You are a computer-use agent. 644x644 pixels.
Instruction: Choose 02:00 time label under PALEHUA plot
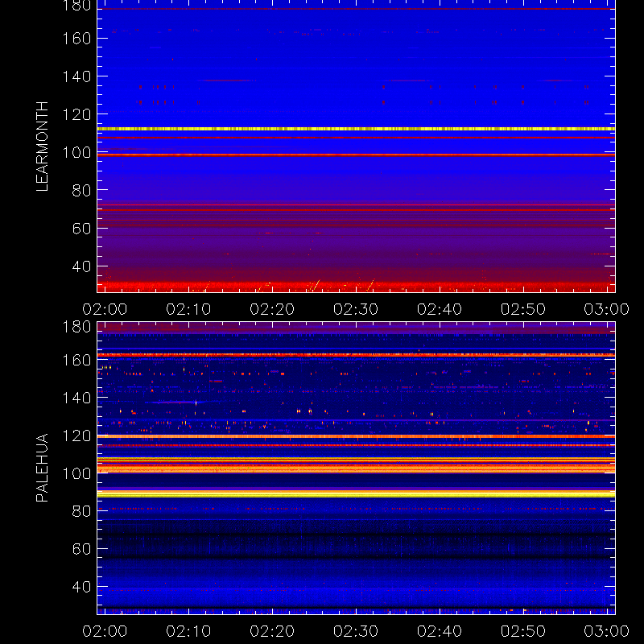(105, 631)
